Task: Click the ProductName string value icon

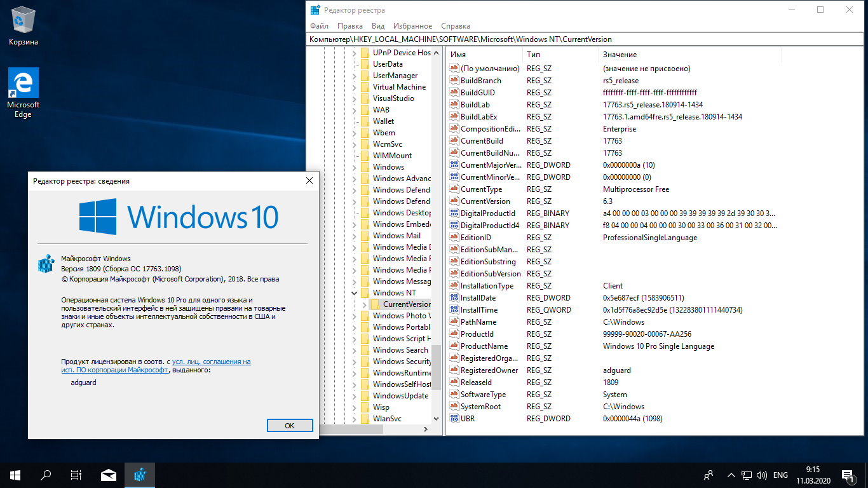Action: 454,346
